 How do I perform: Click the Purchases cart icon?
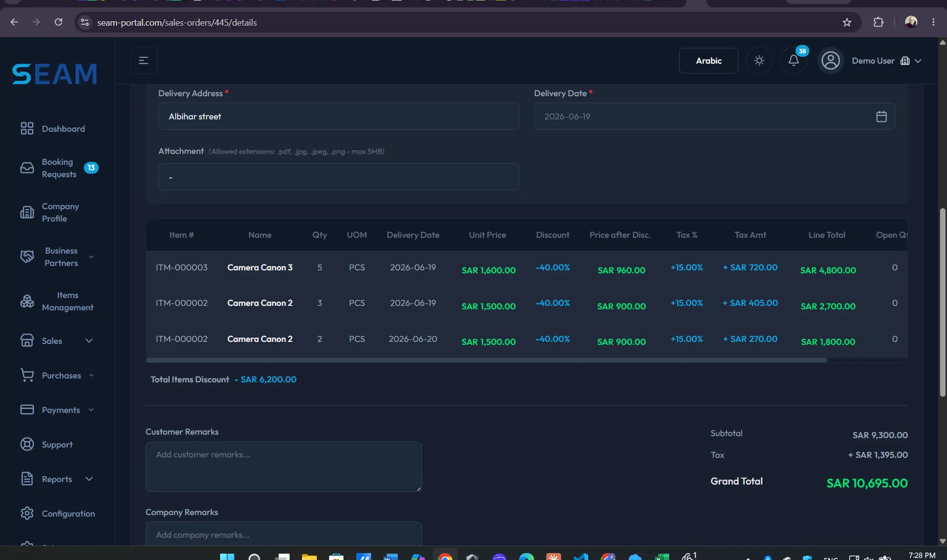click(x=27, y=375)
